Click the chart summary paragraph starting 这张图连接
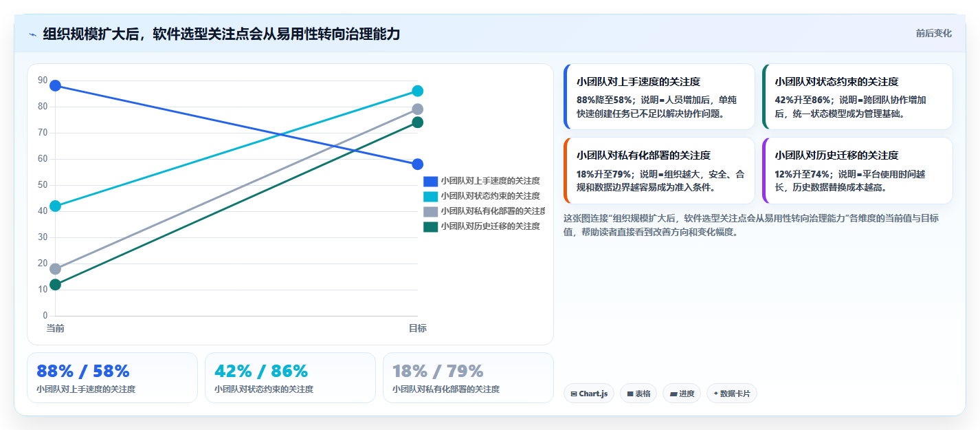The height and width of the screenshot is (430, 980). click(x=751, y=225)
